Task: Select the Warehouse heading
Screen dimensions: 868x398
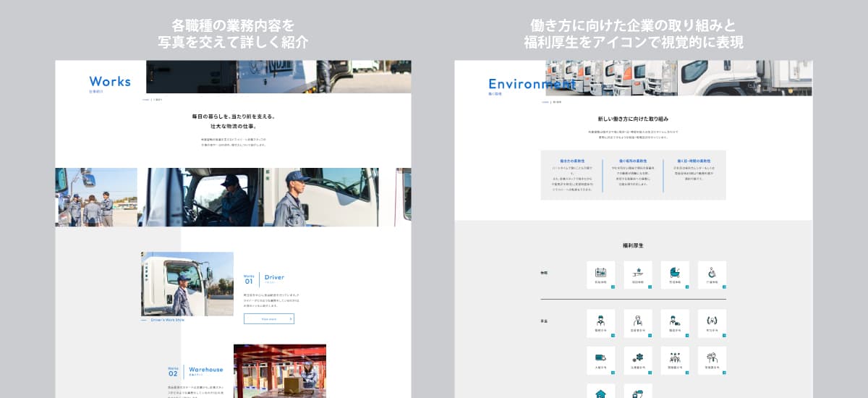Action: (x=205, y=370)
